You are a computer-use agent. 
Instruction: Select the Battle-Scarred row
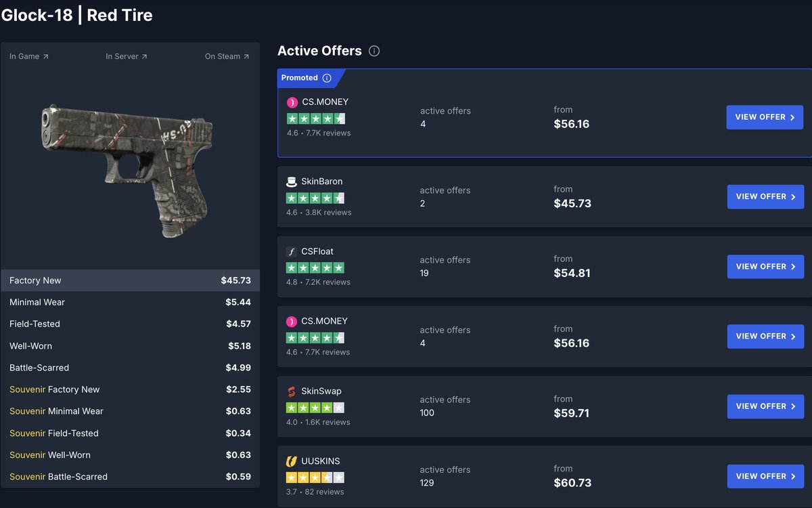click(130, 368)
